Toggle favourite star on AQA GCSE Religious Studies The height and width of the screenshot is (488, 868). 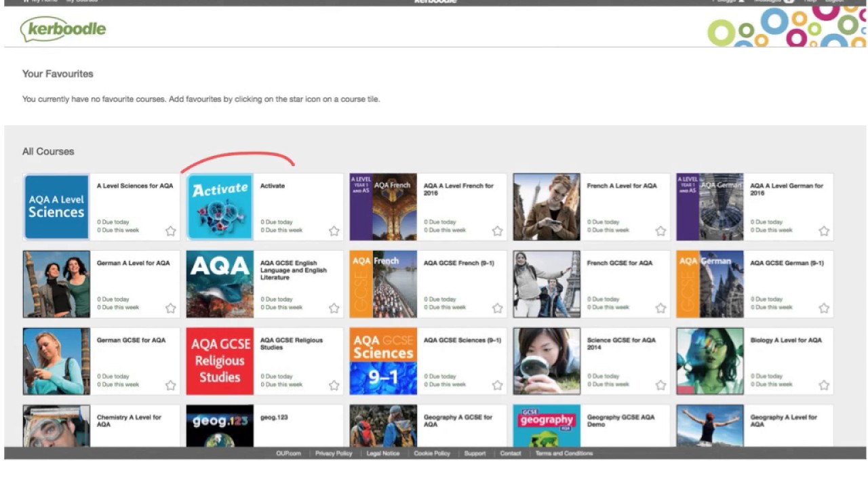[x=334, y=386]
